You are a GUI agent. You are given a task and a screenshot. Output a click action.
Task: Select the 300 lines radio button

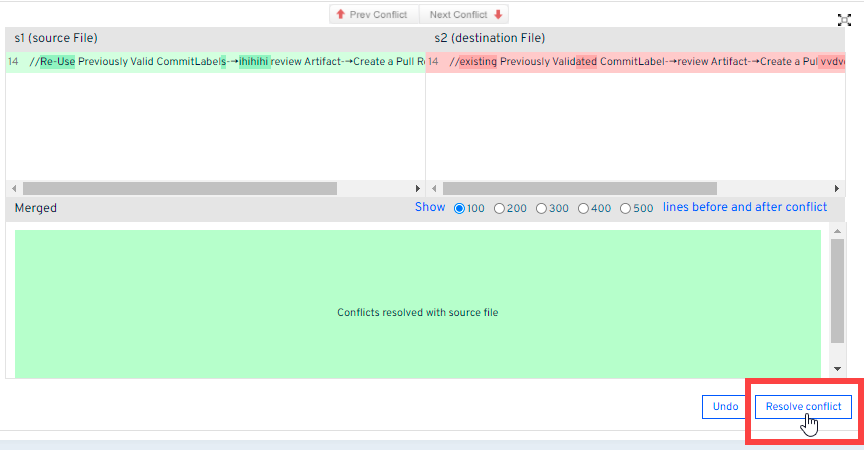tap(542, 208)
